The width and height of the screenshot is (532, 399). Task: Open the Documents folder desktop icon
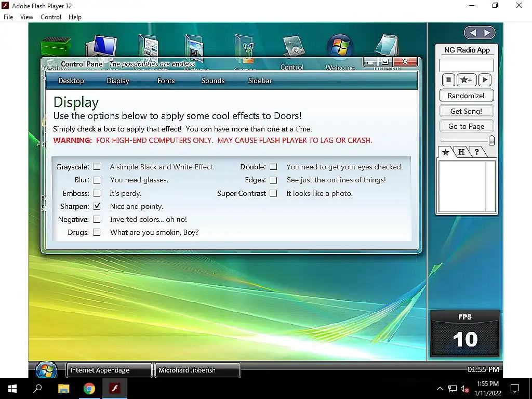tap(149, 47)
